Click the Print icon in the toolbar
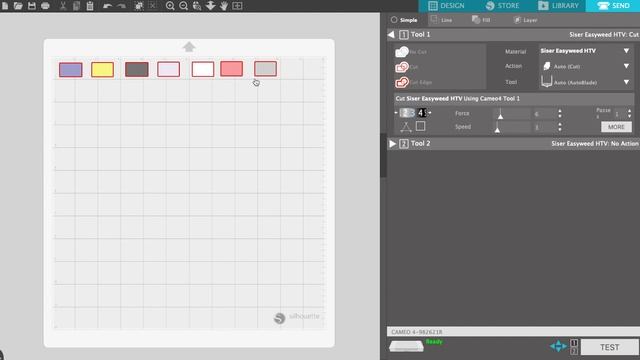The image size is (640, 360). click(x=45, y=5)
